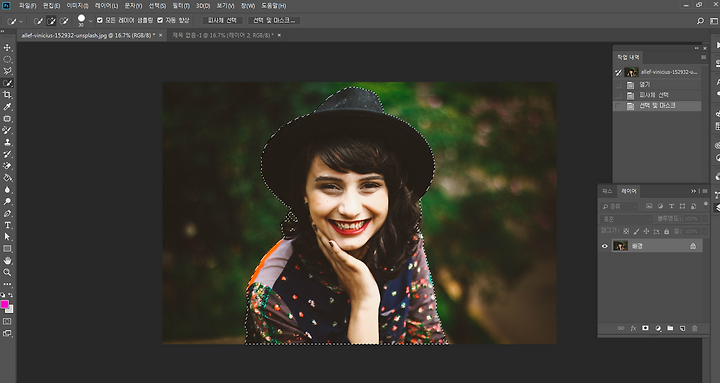Delete layer trash icon
Image resolution: width=720 pixels, height=383 pixels.
(694, 328)
